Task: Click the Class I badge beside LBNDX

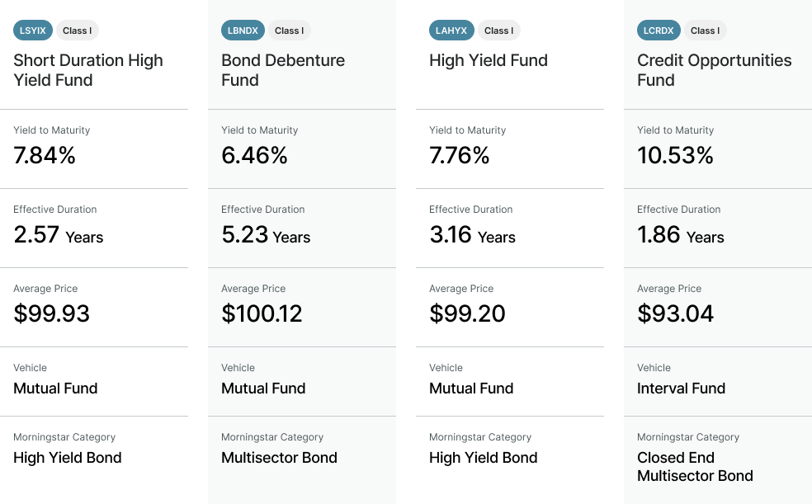Action: [x=289, y=31]
